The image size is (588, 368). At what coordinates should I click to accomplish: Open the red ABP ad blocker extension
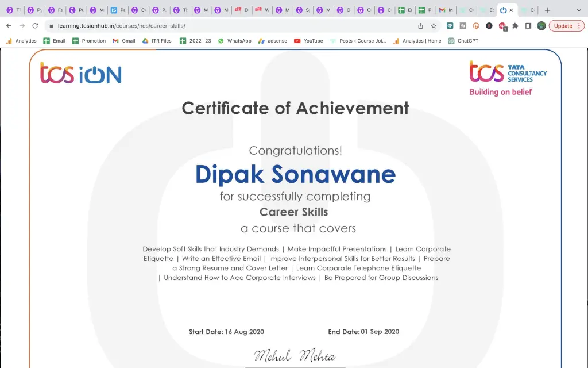click(502, 26)
